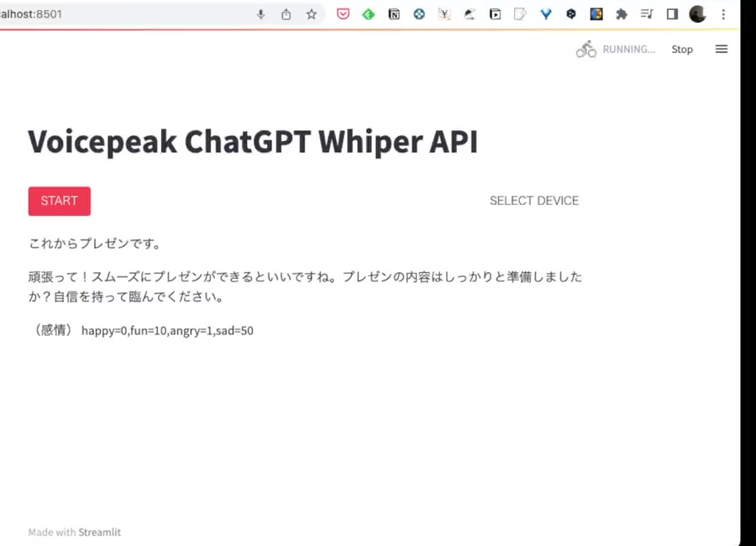Image resolution: width=756 pixels, height=546 pixels.
Task: Click the microphone icon in address bar
Action: 261,14
